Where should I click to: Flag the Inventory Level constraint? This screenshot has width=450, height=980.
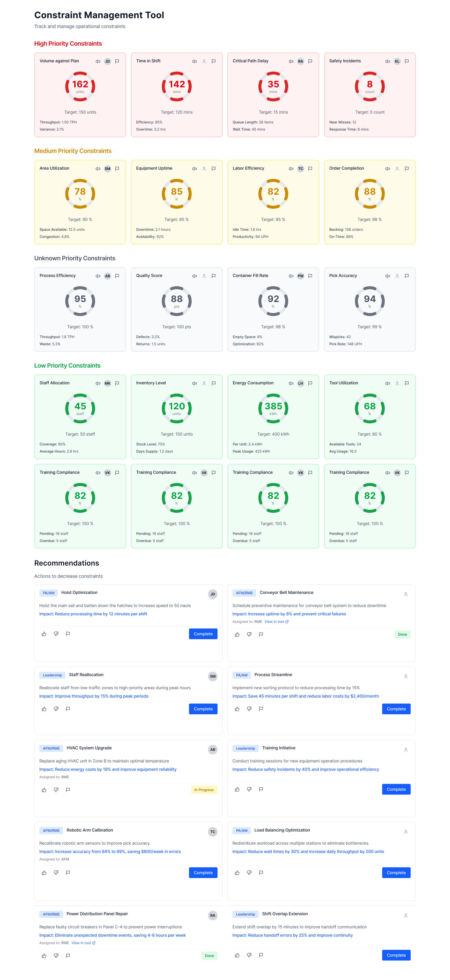(214, 383)
